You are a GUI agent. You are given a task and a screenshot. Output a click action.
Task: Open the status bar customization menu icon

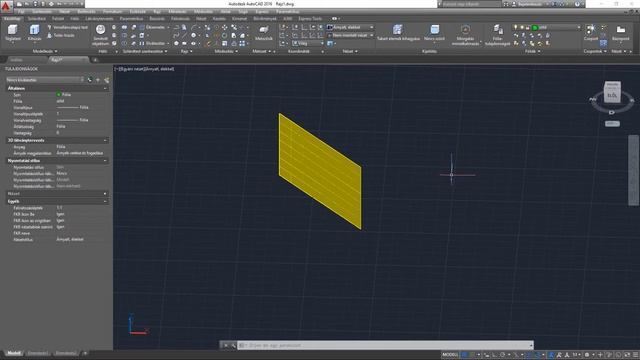[x=636, y=355]
